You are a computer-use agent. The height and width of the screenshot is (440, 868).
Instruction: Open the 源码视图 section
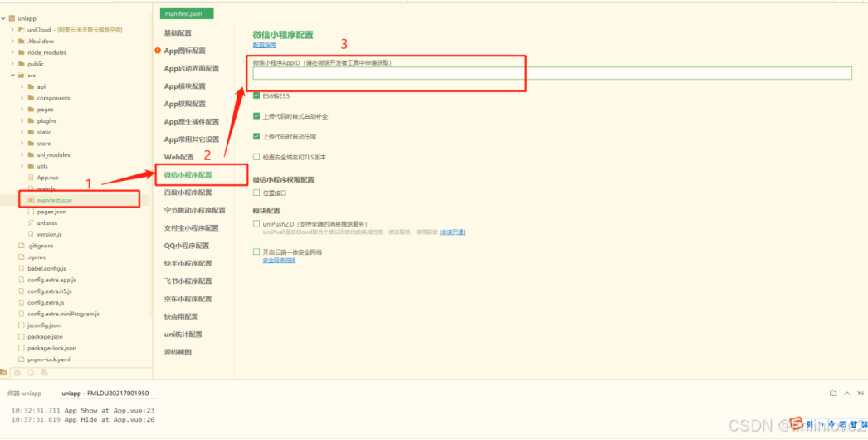tap(178, 352)
